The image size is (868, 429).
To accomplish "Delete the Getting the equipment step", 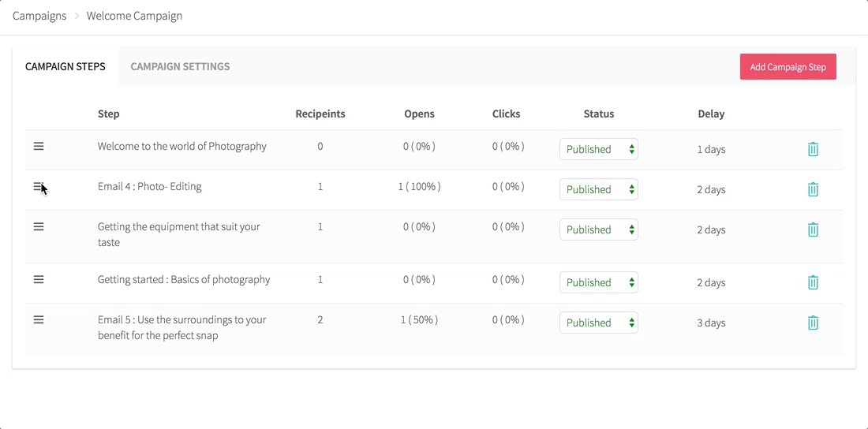I will (x=813, y=229).
